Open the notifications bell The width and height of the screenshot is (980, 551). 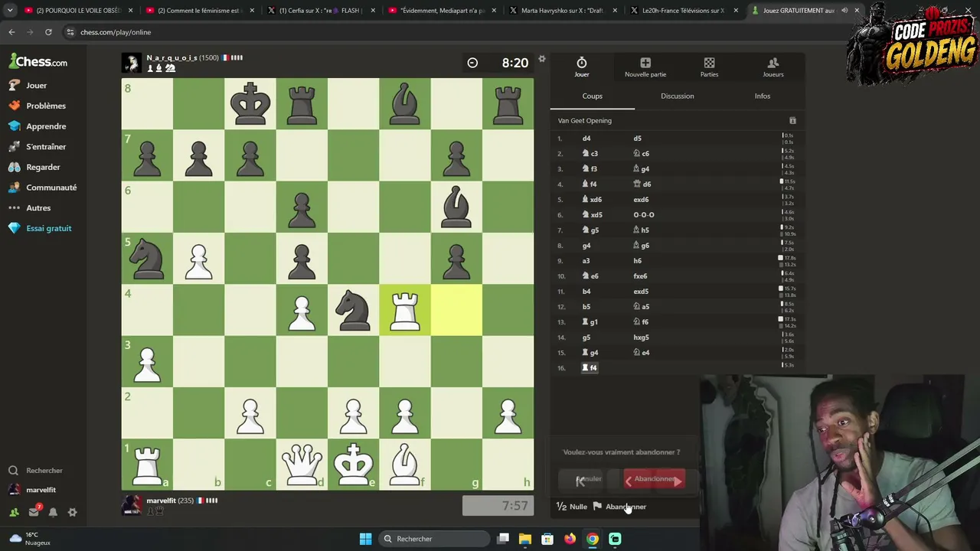53,512
